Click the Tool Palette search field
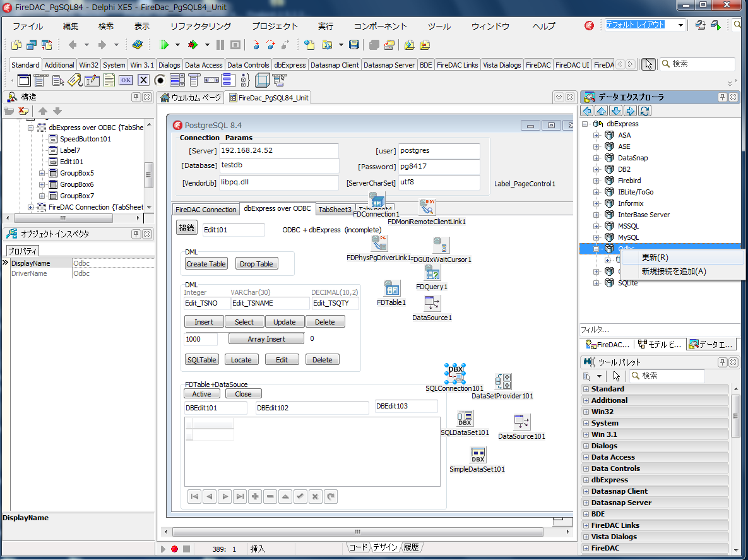This screenshot has width=748, height=560. click(667, 376)
